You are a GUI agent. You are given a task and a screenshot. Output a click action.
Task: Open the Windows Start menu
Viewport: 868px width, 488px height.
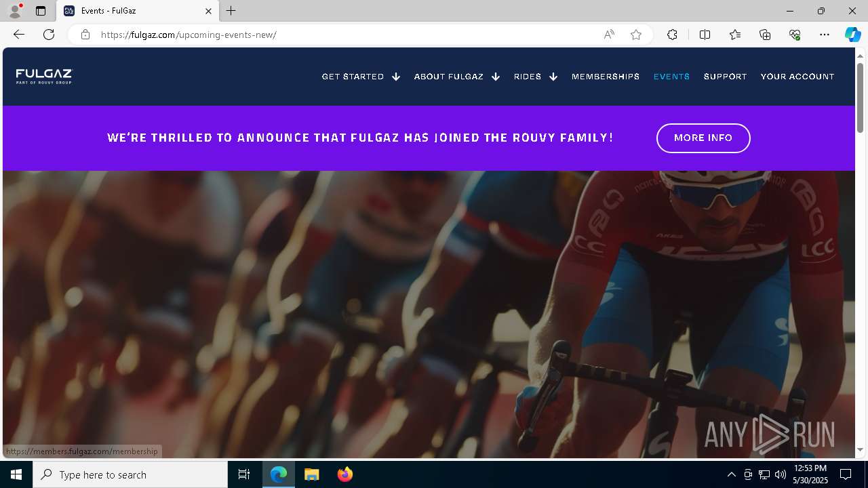pyautogui.click(x=16, y=474)
